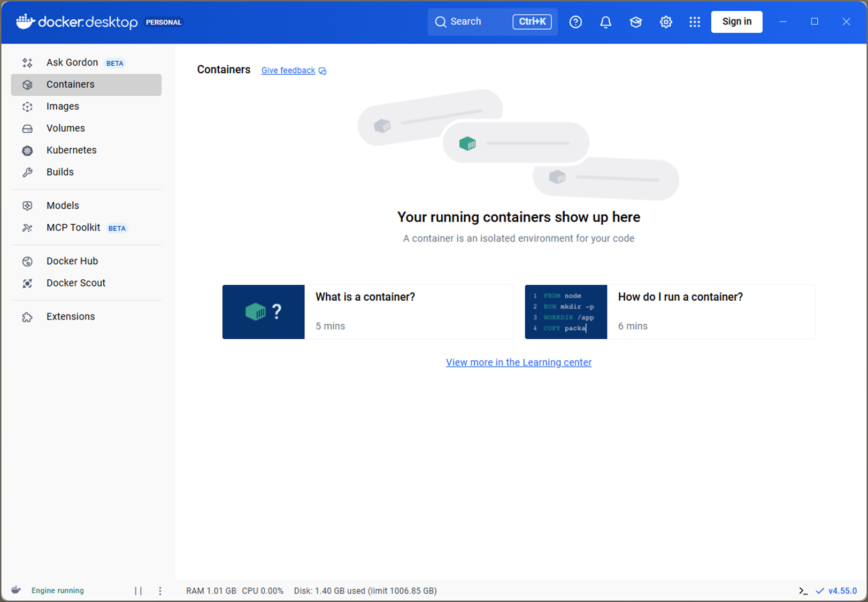Select Containers in the sidebar
The height and width of the screenshot is (602, 868).
pyautogui.click(x=86, y=85)
